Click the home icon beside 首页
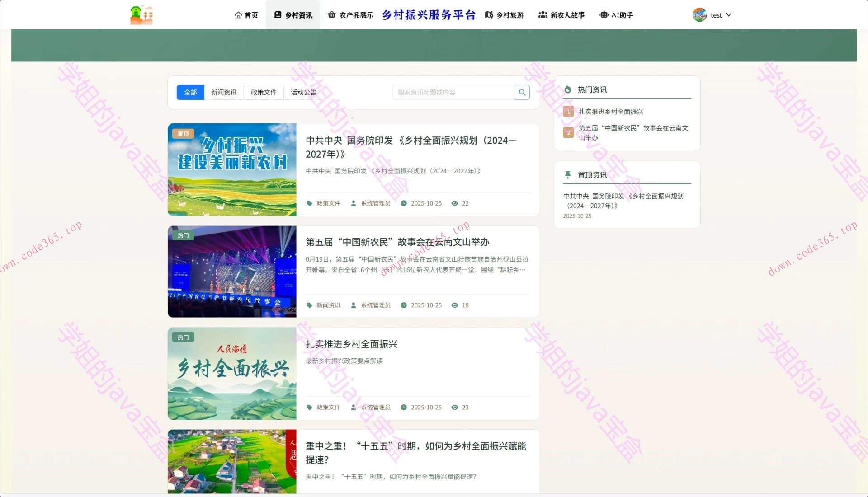The height and width of the screenshot is (497, 868). tap(238, 14)
